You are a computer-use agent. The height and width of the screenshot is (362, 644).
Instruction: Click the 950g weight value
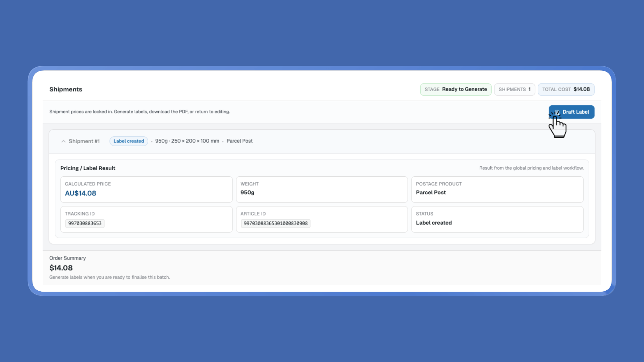click(247, 192)
